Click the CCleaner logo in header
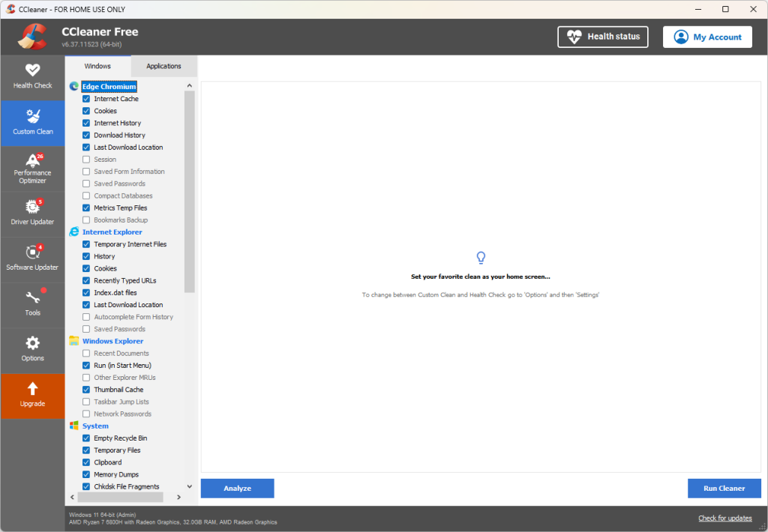Image resolution: width=768 pixels, height=532 pixels. [x=32, y=37]
